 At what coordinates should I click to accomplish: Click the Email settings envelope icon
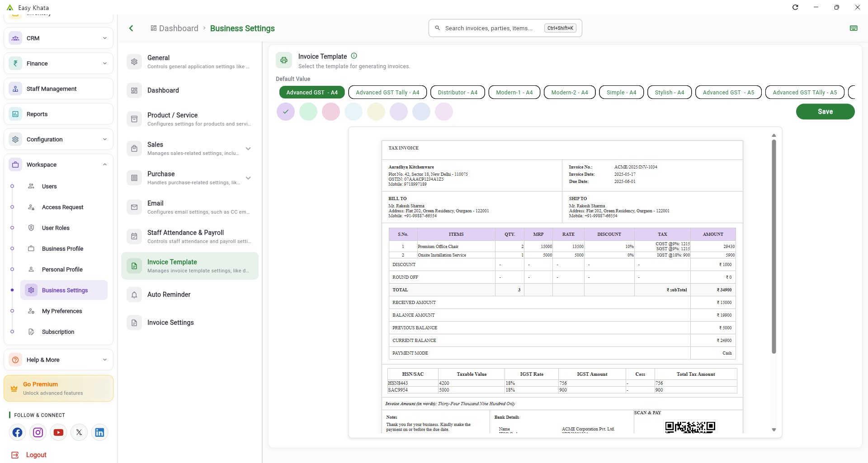(x=134, y=207)
